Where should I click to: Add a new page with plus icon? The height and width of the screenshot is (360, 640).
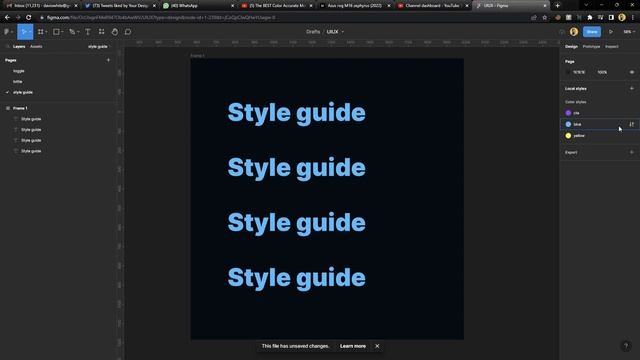[108, 60]
